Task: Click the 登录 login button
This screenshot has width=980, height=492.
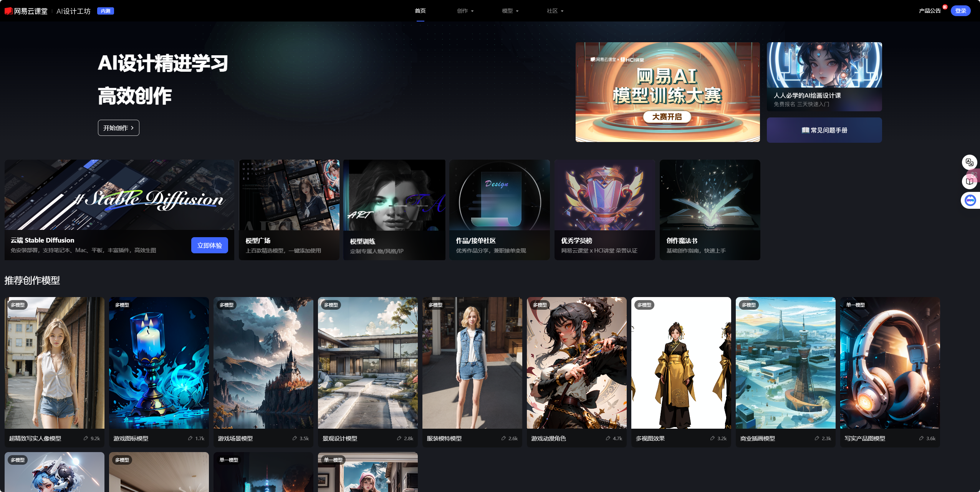Action: tap(960, 11)
